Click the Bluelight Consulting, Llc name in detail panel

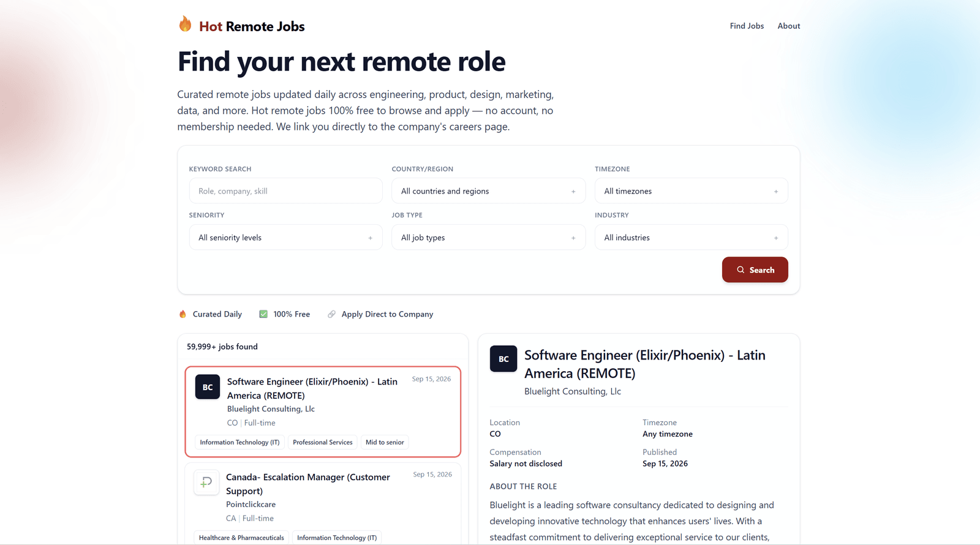tap(573, 391)
